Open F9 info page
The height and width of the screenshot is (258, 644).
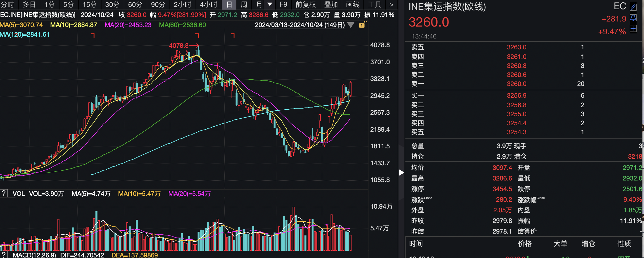click(283, 5)
